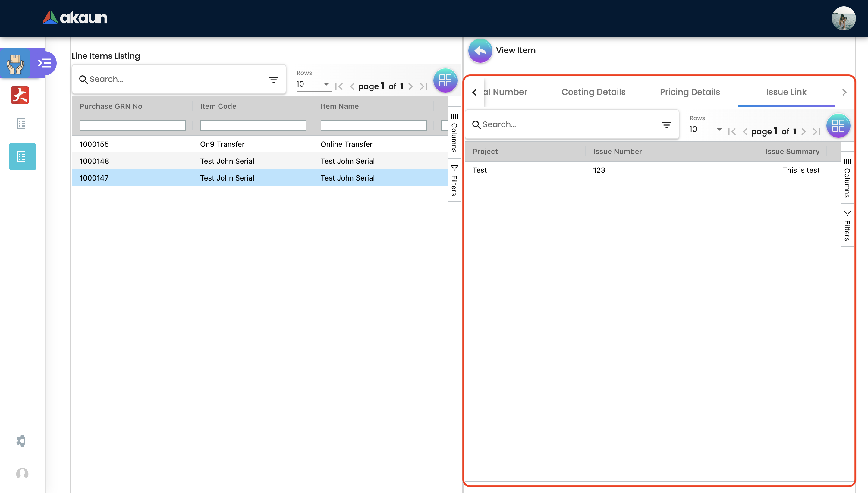Open Columns side panel in Line Items grid

click(454, 133)
